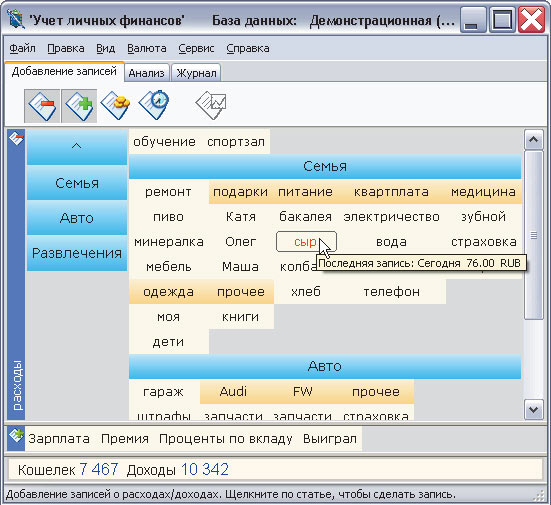Viewport: 551px width, 505px height.
Task: Switch to the Анализ tab
Action: tap(147, 73)
